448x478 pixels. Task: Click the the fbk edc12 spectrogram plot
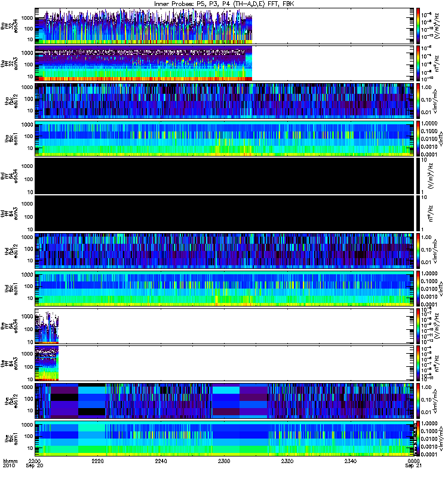[225, 401]
